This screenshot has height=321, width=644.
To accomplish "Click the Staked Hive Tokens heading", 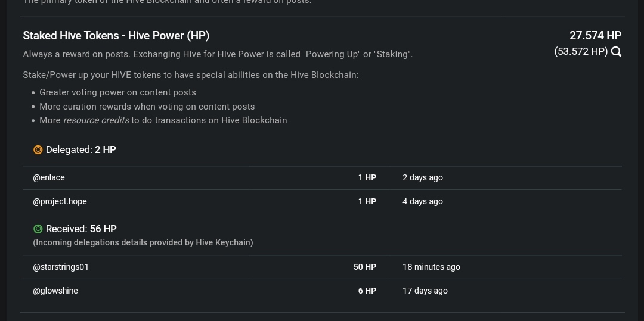I will (116, 36).
